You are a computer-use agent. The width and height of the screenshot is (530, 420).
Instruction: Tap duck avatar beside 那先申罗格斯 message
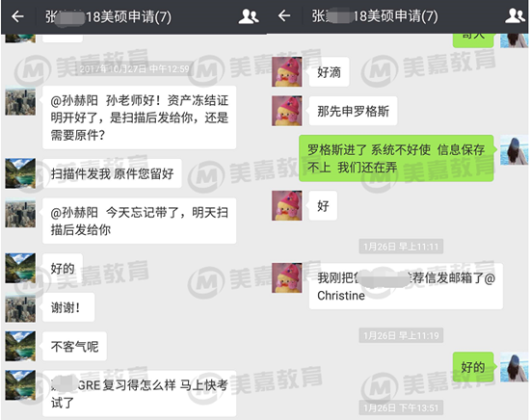287,111
